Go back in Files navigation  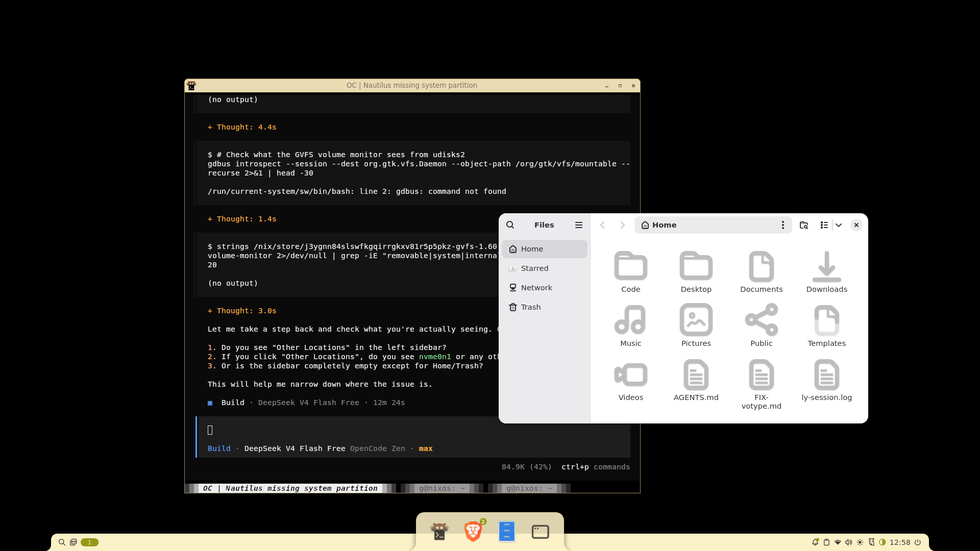pyautogui.click(x=602, y=225)
